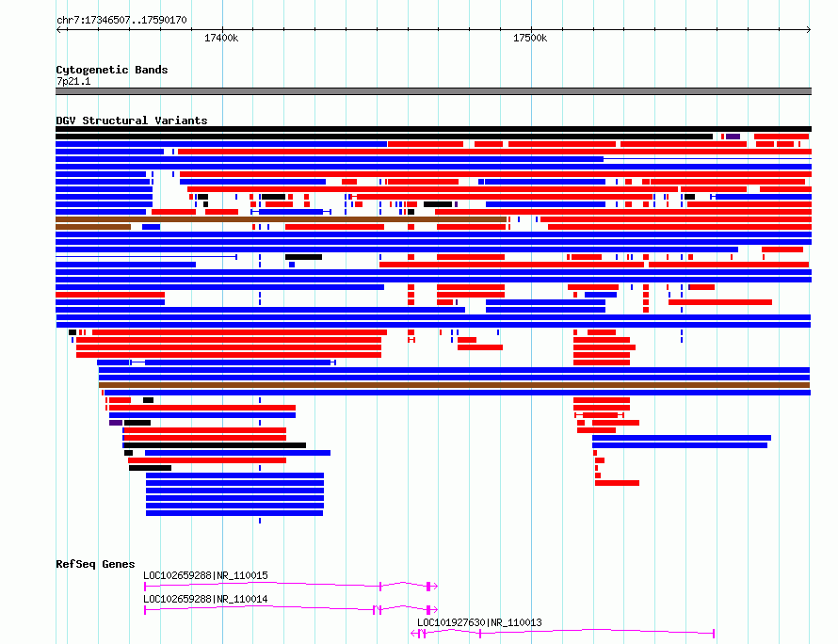Click the small purple variant left of the short black bar
This screenshot has height=644, width=838.
(116, 423)
